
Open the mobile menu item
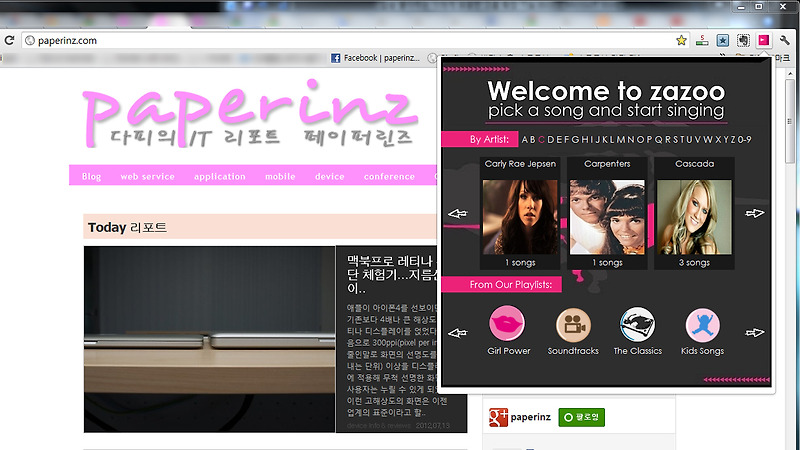(x=280, y=177)
